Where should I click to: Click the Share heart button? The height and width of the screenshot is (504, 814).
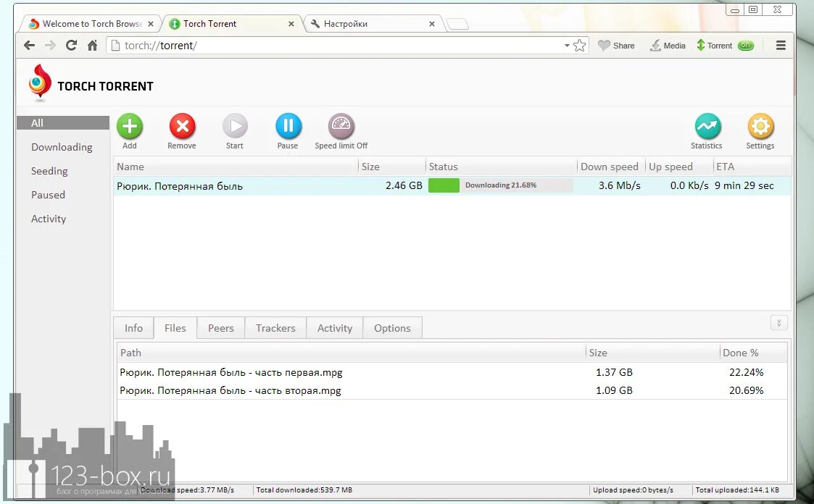tap(616, 46)
